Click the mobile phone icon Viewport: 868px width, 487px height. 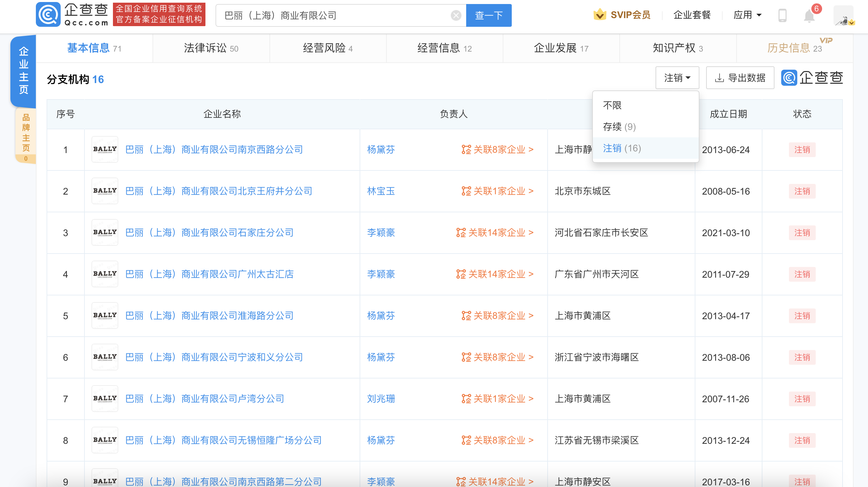click(x=783, y=15)
